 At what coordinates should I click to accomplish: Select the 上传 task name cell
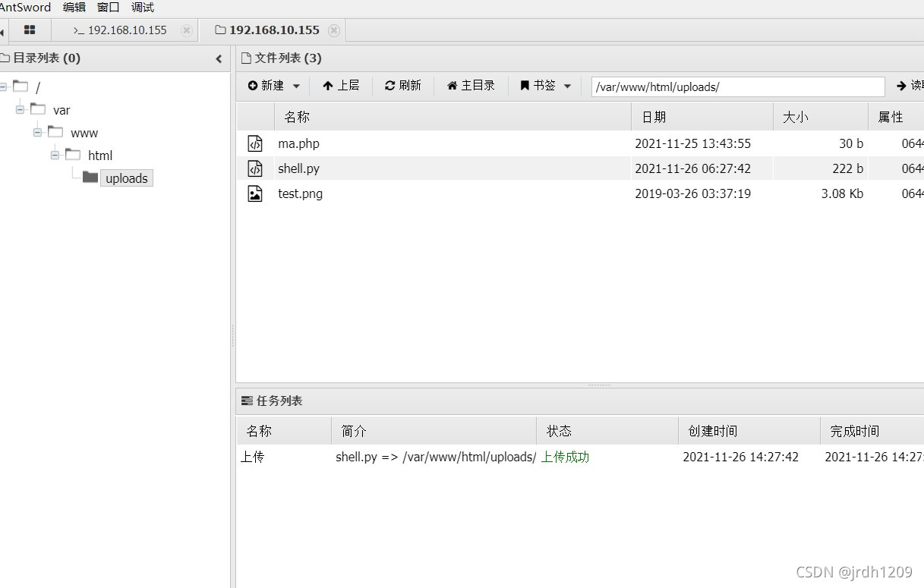(253, 457)
